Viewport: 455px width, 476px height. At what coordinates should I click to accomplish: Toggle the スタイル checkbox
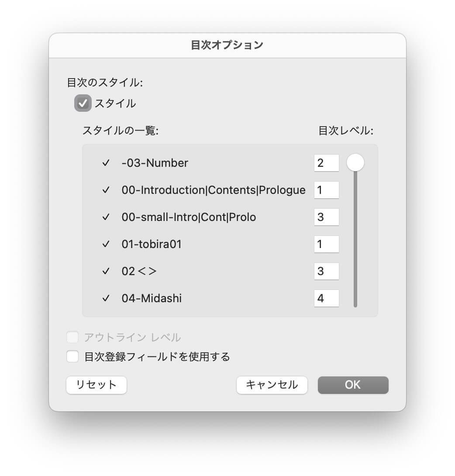click(x=83, y=103)
